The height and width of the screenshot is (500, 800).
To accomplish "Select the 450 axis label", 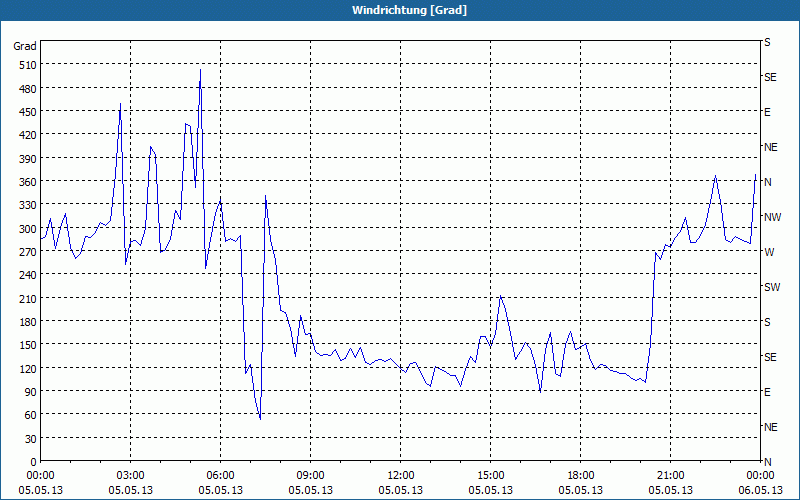I will tap(27, 112).
